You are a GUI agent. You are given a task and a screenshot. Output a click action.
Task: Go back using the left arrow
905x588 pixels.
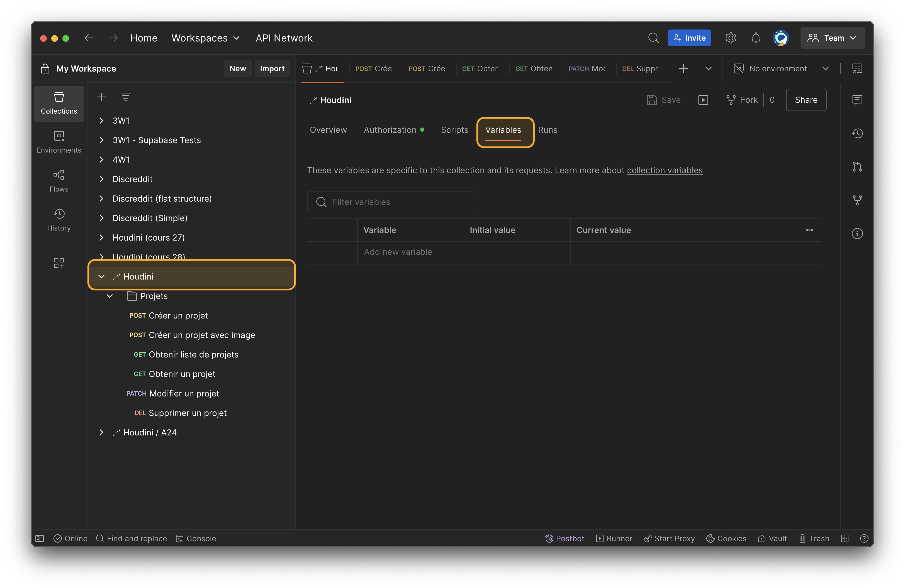pos(89,38)
